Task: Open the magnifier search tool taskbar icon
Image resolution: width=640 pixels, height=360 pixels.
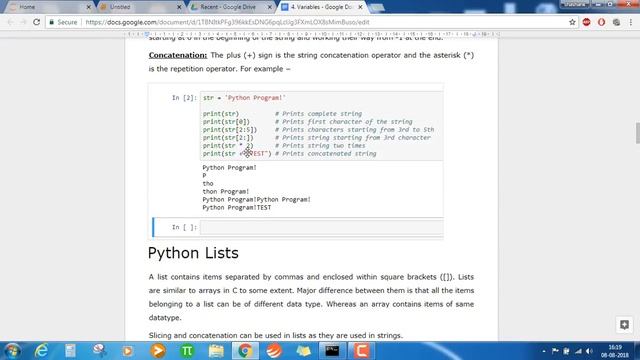Action: click(99, 351)
